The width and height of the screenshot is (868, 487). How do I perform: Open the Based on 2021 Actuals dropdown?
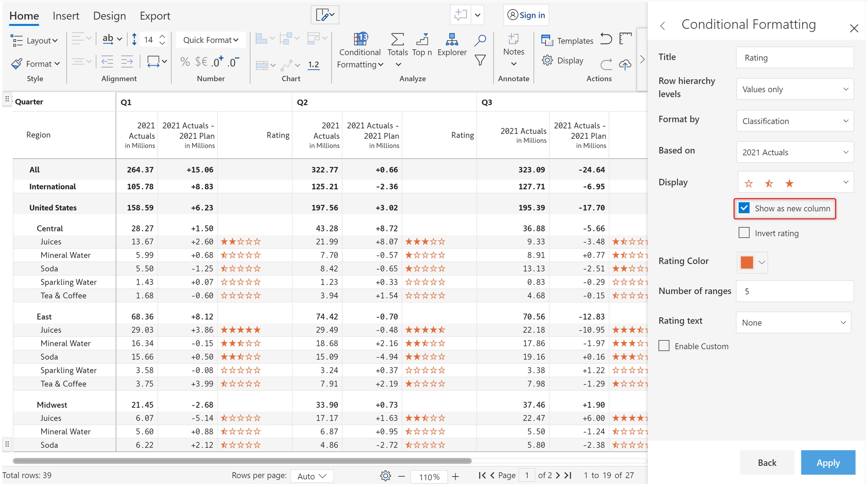pyautogui.click(x=795, y=152)
